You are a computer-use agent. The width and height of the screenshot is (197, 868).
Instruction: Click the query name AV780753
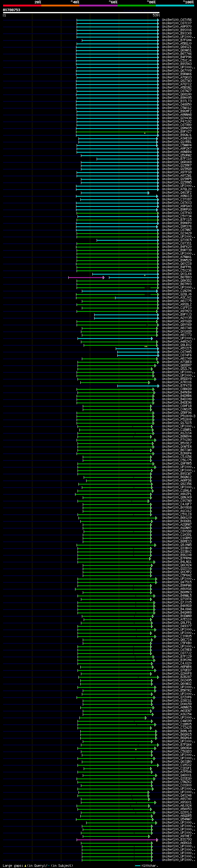(x=11, y=10)
